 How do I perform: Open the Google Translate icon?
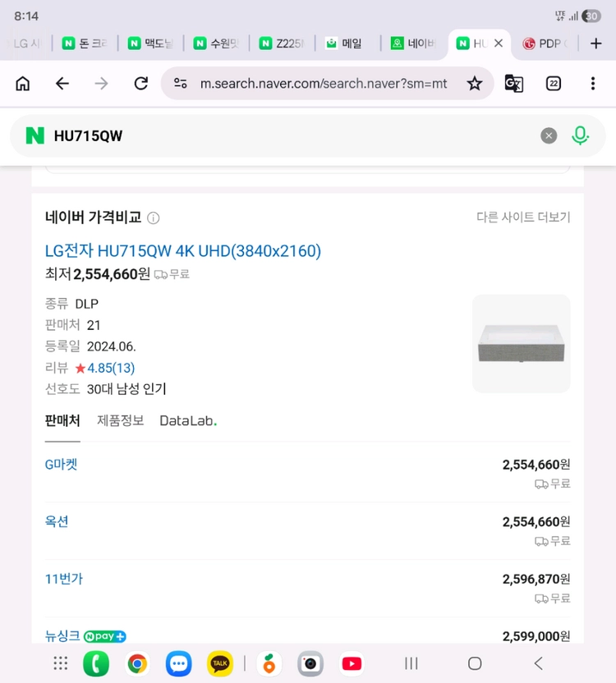point(513,83)
